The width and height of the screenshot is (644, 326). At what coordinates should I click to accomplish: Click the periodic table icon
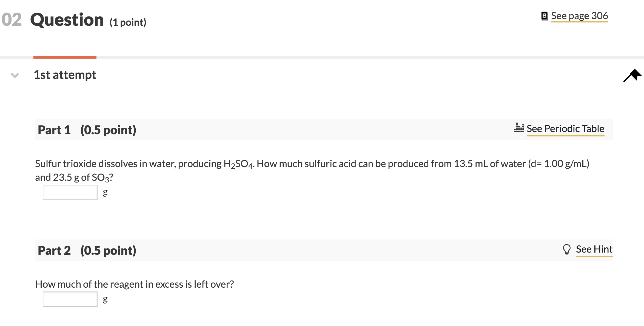[x=519, y=128]
